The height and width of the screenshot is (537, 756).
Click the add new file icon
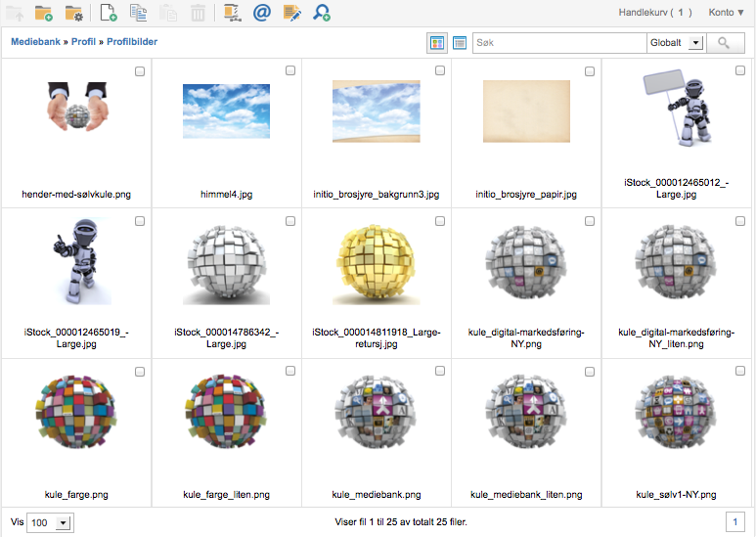click(109, 13)
